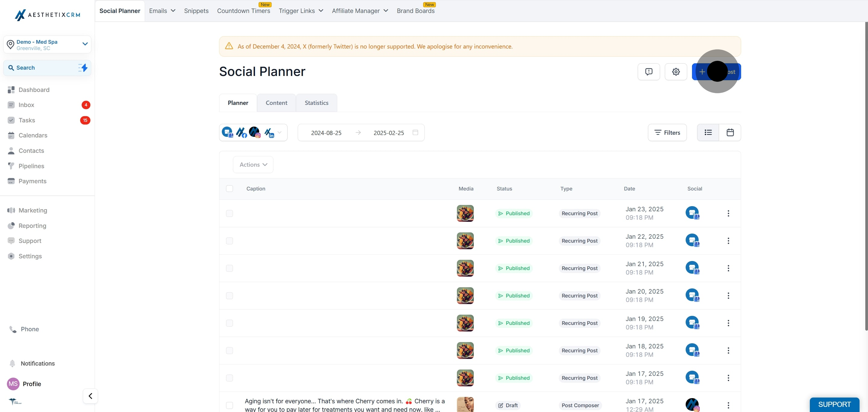
Task: Expand the Emails menu dropdown
Action: coord(162,11)
